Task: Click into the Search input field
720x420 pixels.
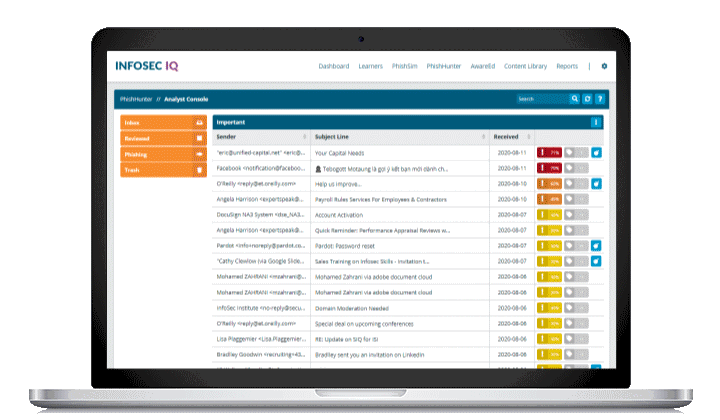Action: pyautogui.click(x=542, y=99)
